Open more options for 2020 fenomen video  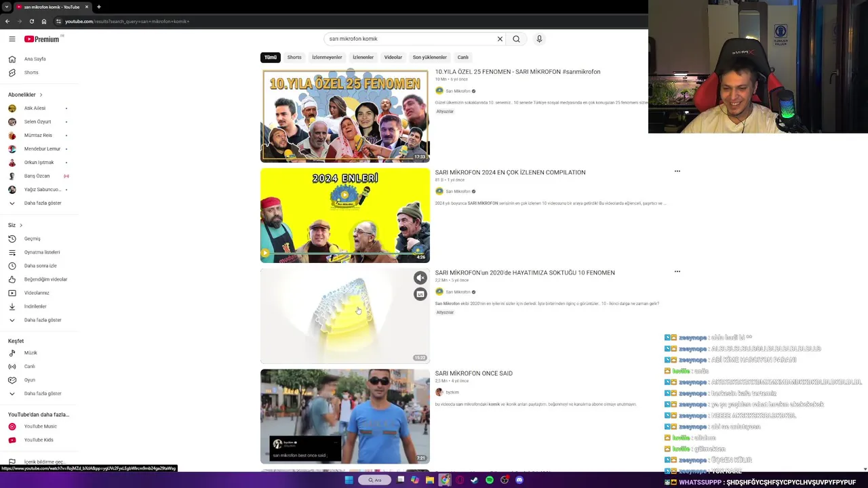pos(677,272)
